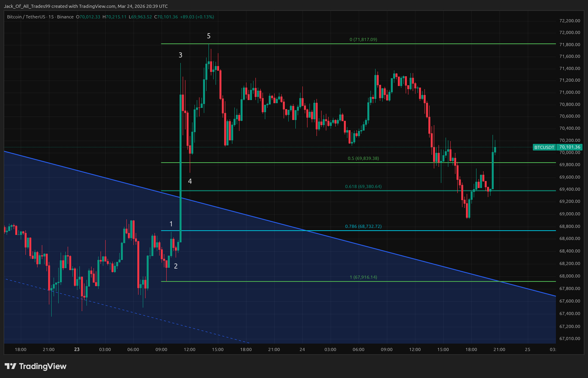588x378 pixels.
Task: Click the 68,600.00 price axis label
Action: 569,238
